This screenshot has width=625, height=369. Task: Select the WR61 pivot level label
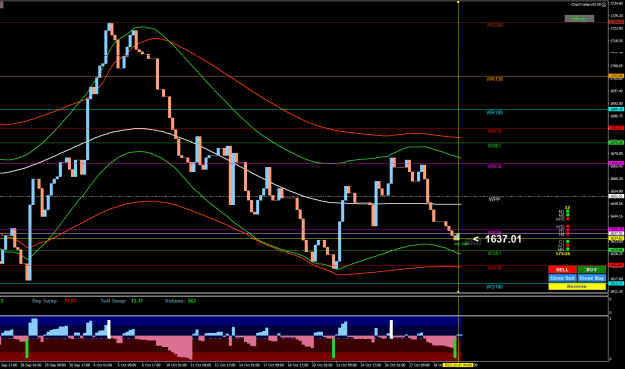pos(494,146)
